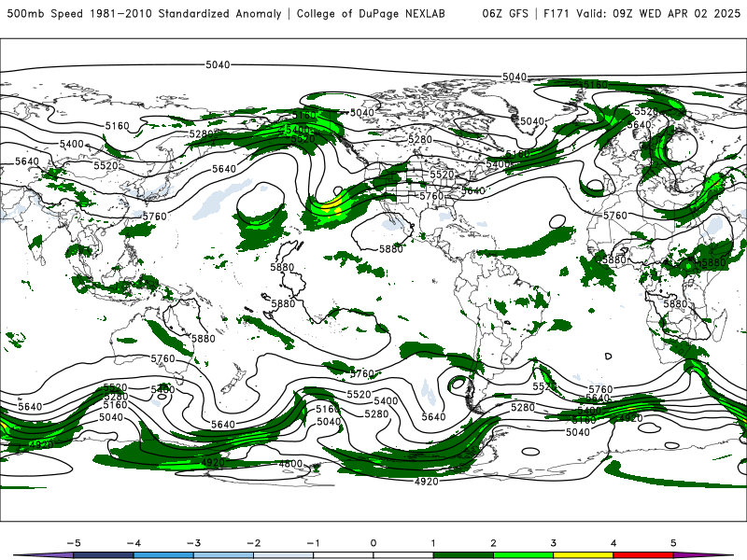The image size is (747, 560).
Task: Click the "06Z GFS" model run label
Action: pos(505,14)
